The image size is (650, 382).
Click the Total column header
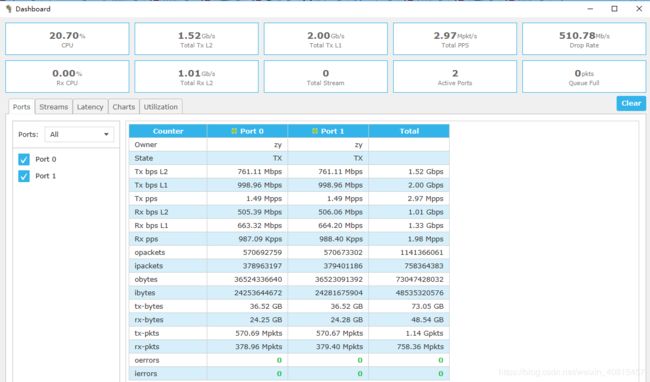tap(409, 131)
